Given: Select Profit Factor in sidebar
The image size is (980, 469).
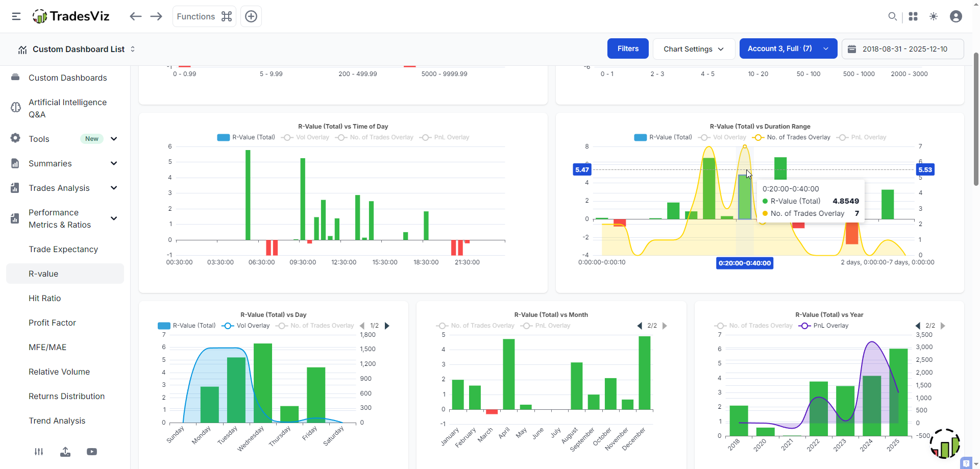Looking at the screenshot, I should (x=52, y=323).
